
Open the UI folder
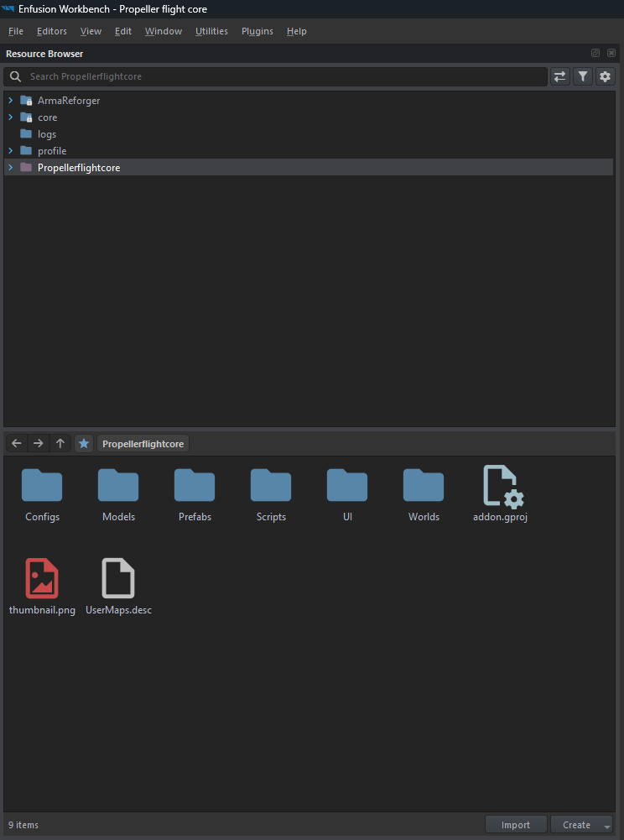[347, 494]
